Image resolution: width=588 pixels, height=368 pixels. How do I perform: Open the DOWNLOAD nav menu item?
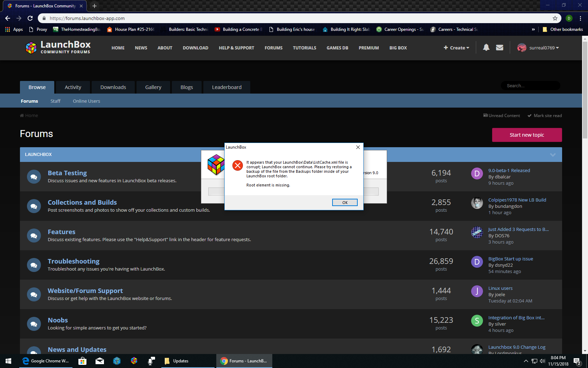click(195, 48)
